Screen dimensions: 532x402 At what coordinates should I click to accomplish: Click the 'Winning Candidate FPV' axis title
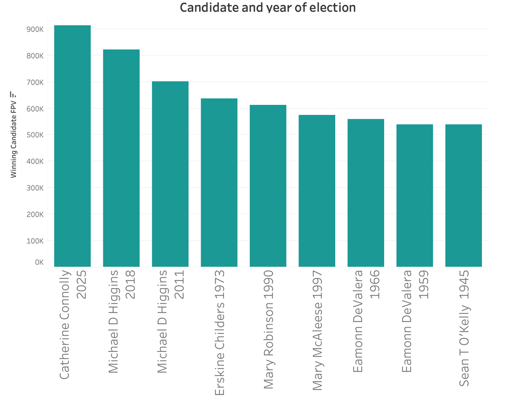tap(13, 140)
